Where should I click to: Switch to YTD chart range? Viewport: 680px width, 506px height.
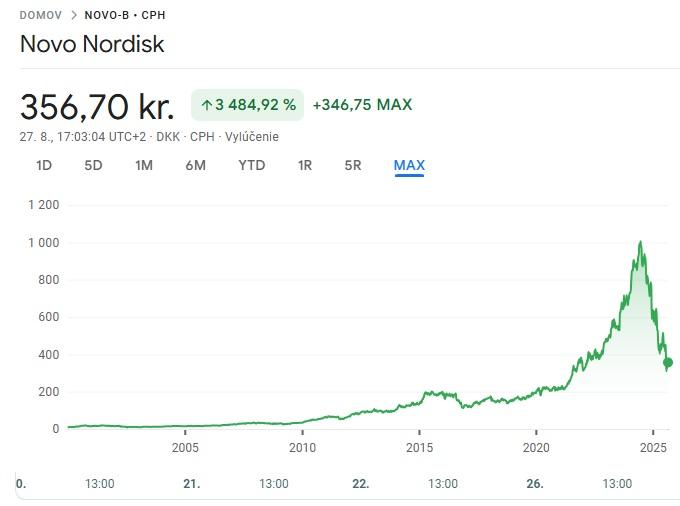pos(252,165)
